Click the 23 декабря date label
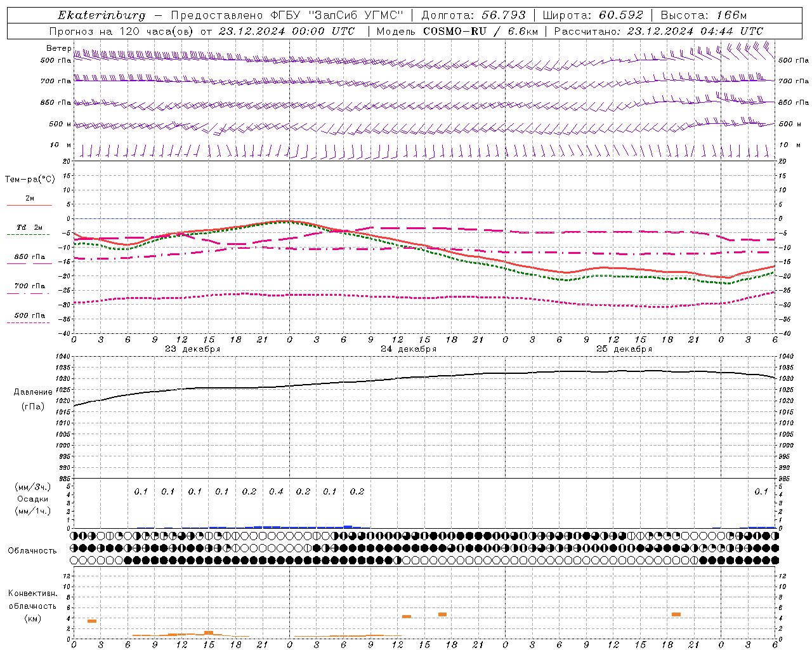Viewport: 812px width, 650px height. (193, 349)
